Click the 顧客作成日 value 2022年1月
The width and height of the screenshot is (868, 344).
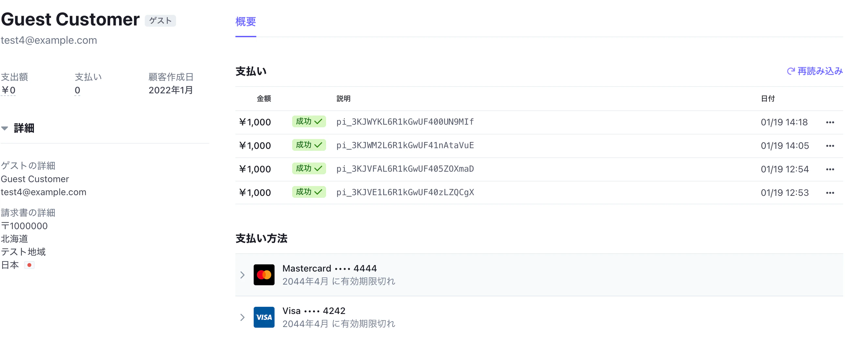pos(171,90)
